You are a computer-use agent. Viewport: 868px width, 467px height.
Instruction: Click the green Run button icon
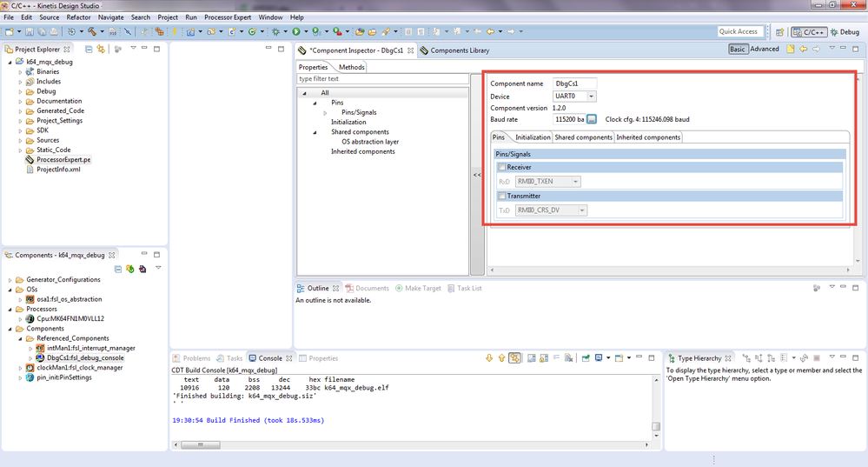click(x=296, y=31)
